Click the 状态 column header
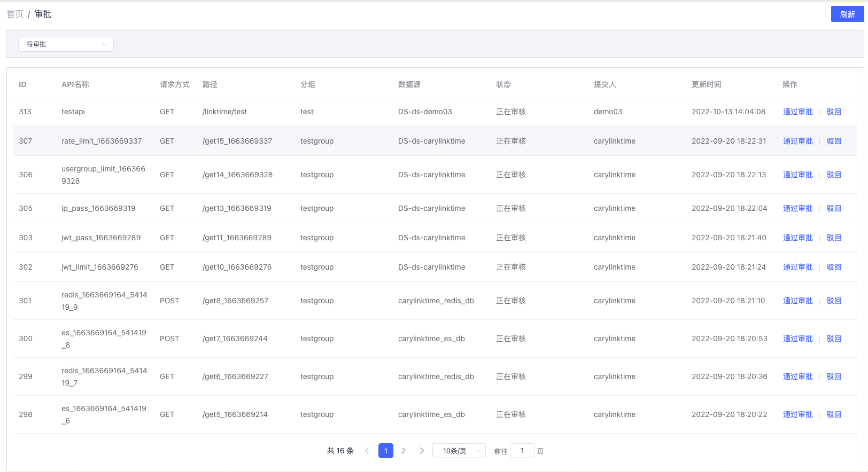The height and width of the screenshot is (472, 868). [x=503, y=84]
